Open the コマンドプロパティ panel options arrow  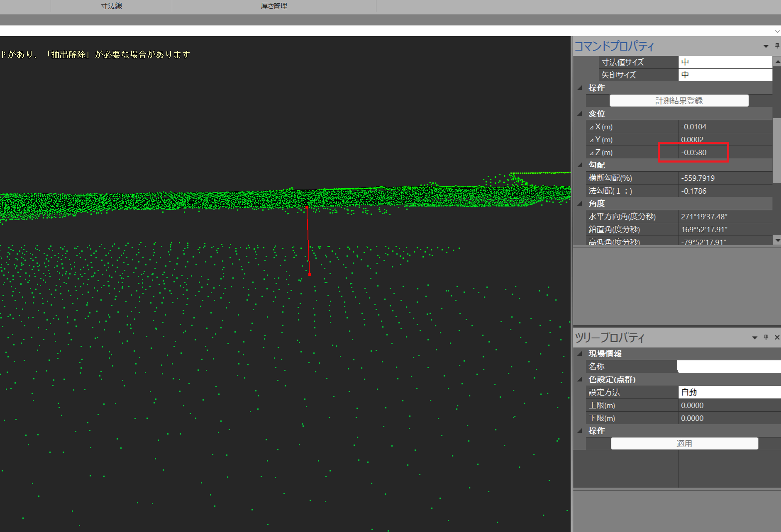click(x=766, y=46)
